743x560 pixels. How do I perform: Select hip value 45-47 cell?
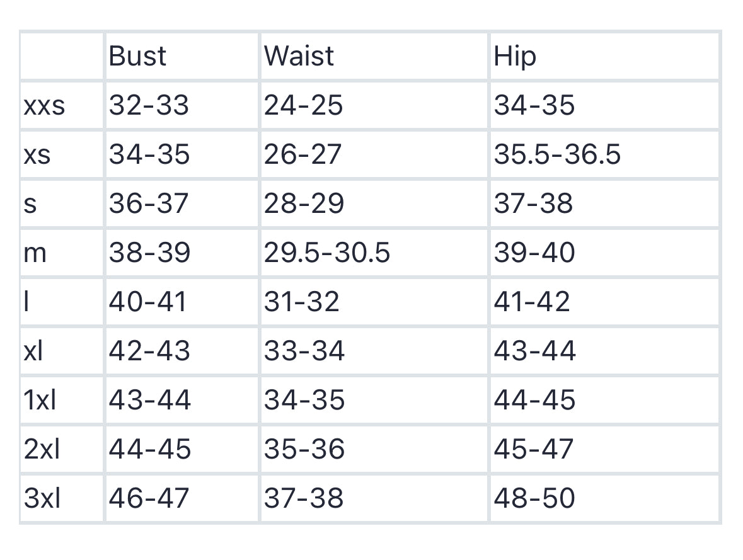(x=534, y=449)
